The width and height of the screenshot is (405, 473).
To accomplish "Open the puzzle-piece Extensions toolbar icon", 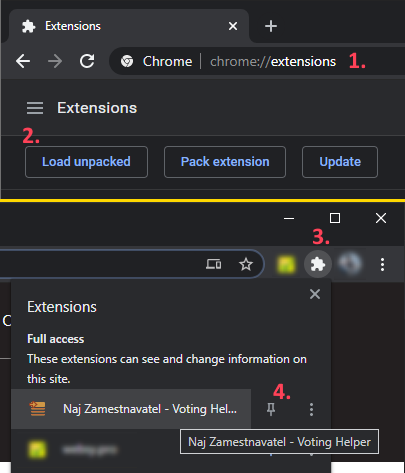I will (x=318, y=264).
